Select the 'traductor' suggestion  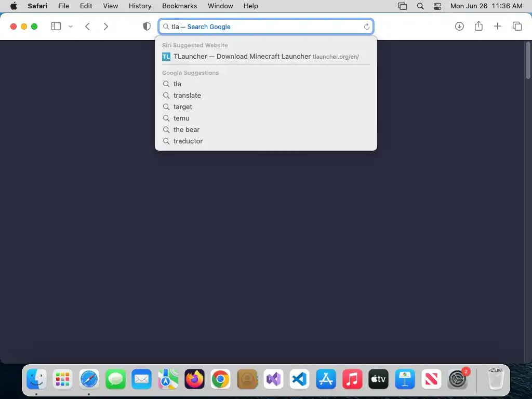(266, 141)
